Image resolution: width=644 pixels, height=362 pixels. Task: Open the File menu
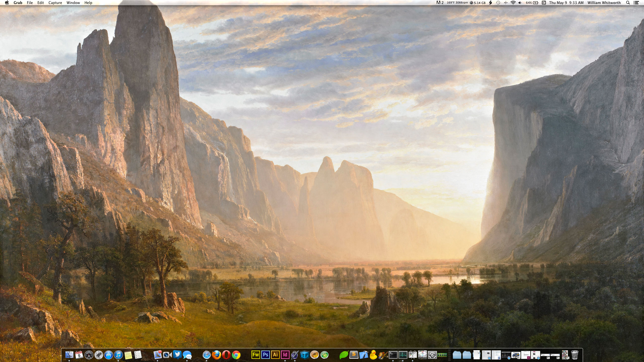(x=30, y=3)
